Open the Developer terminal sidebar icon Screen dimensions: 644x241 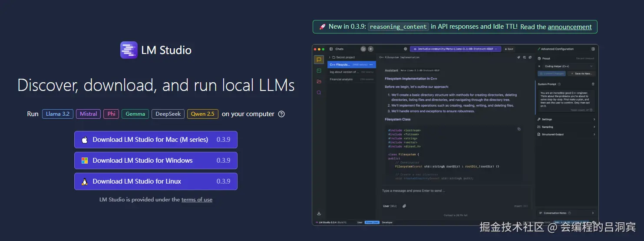point(319,70)
